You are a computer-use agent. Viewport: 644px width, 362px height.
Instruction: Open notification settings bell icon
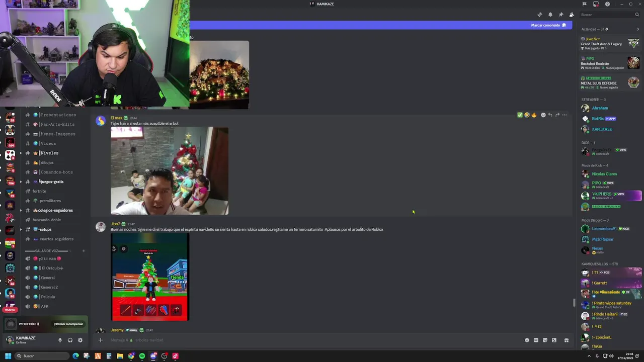click(x=550, y=15)
